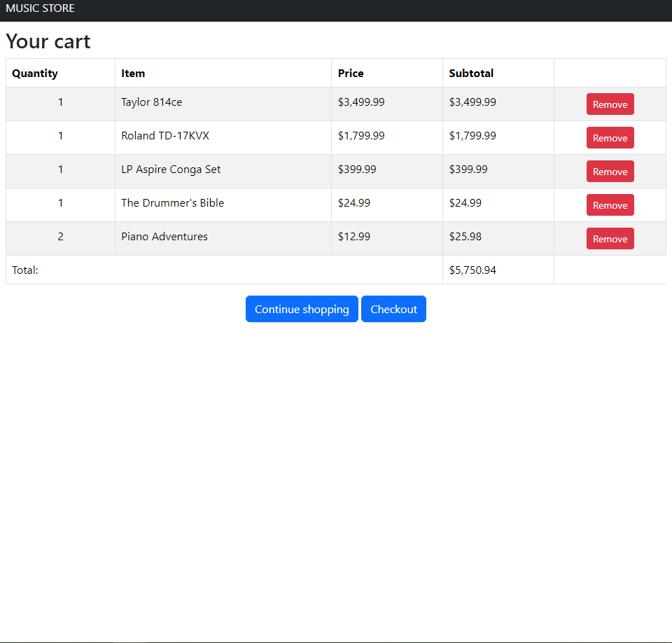
Task: Click the Piano Adventures item name
Action: pyautogui.click(x=164, y=237)
